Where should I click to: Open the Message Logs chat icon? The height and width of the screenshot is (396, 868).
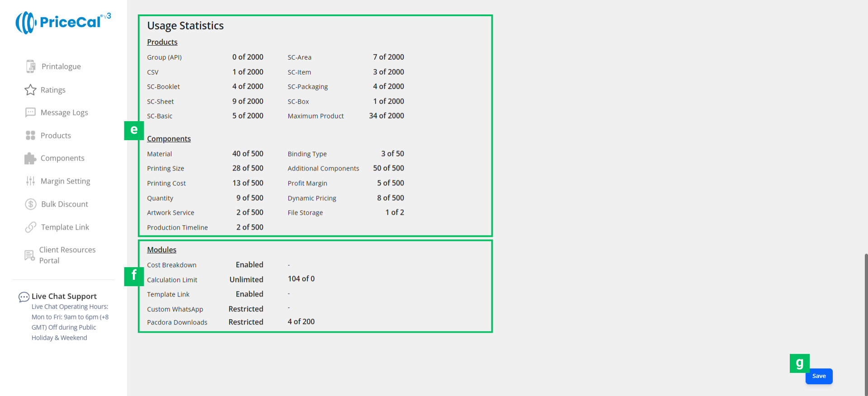click(30, 113)
